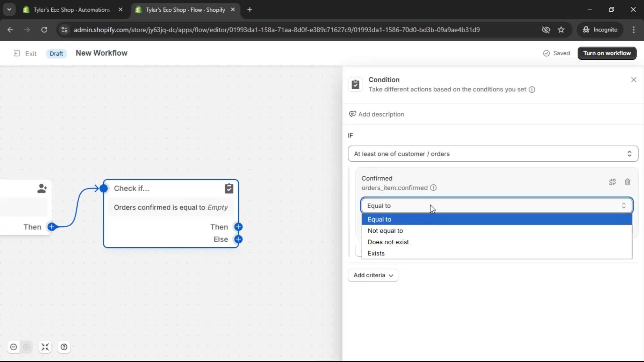
Task: Click the Condition clipboard icon in panel header
Action: (x=356, y=84)
